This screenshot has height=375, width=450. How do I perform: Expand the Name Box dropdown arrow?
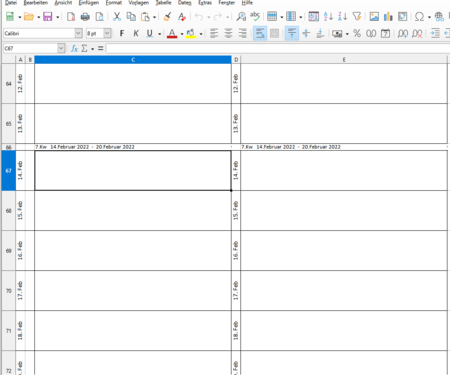[61, 48]
